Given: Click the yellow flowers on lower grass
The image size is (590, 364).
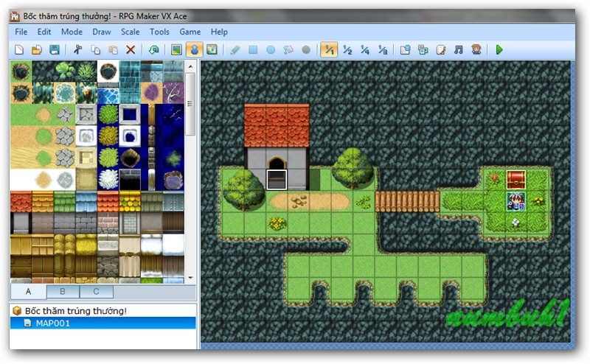Looking at the screenshot, I should point(277,223).
